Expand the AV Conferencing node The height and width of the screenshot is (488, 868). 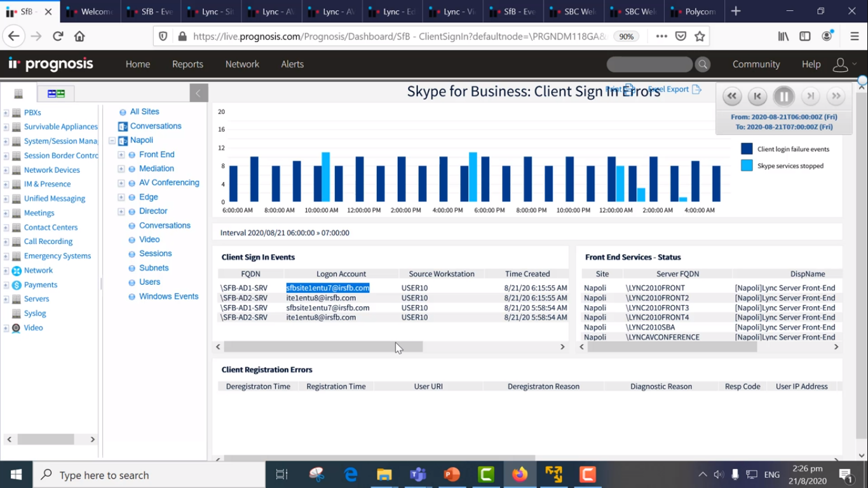(x=121, y=183)
